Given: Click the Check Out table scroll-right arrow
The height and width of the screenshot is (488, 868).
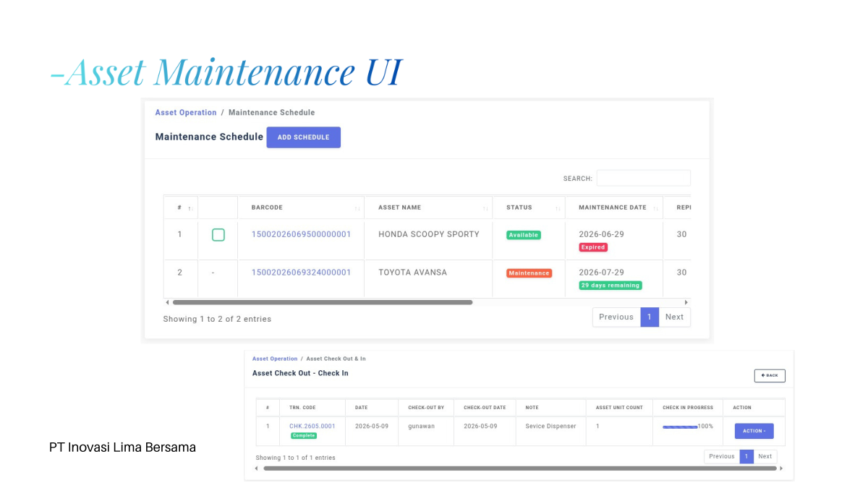Looking at the screenshot, I should point(781,468).
